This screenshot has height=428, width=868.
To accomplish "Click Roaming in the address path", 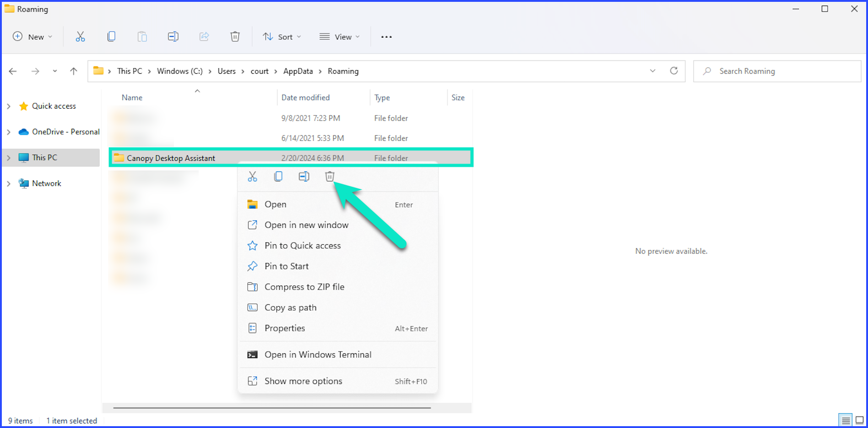I will pos(343,71).
